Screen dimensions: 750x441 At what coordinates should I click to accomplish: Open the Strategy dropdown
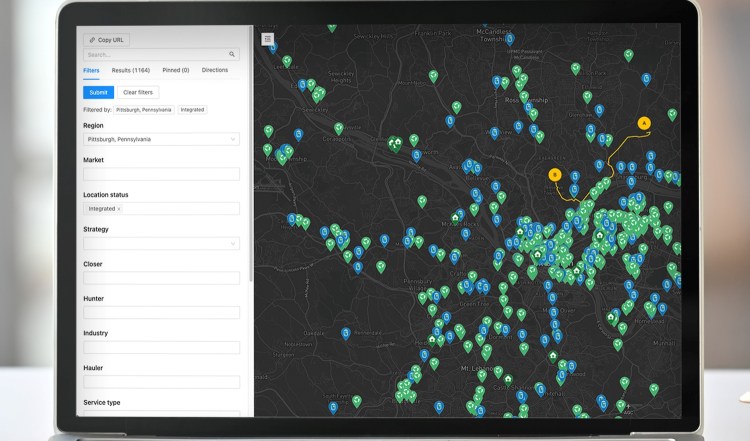(161, 243)
